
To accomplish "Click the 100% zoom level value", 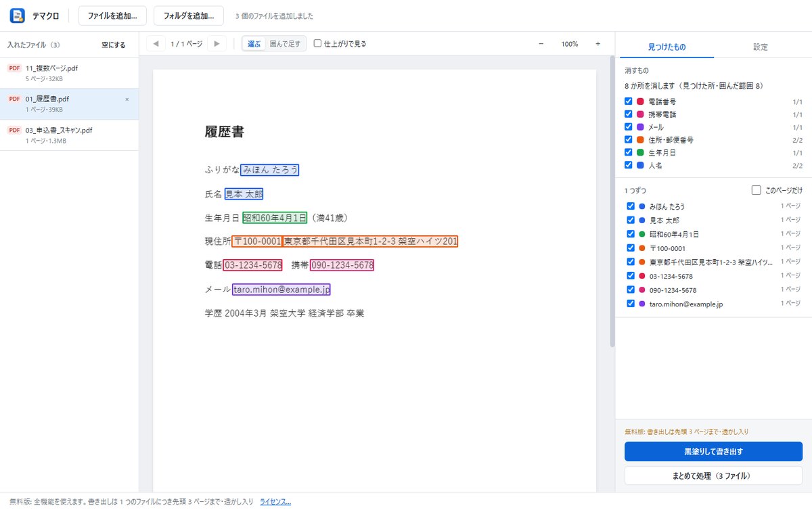I will coord(569,44).
